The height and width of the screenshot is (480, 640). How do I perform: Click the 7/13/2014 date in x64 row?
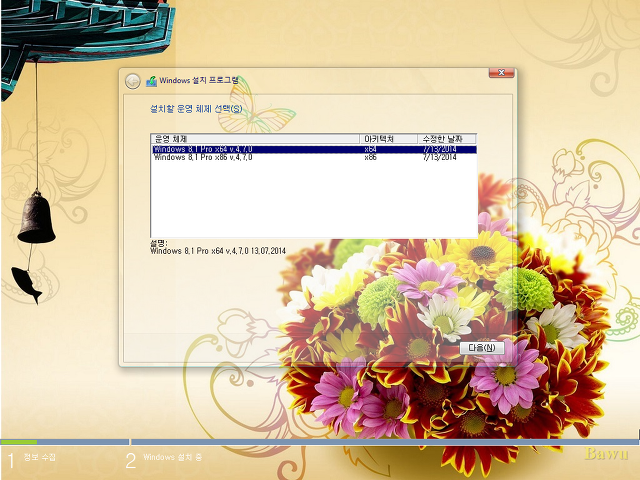coord(440,149)
